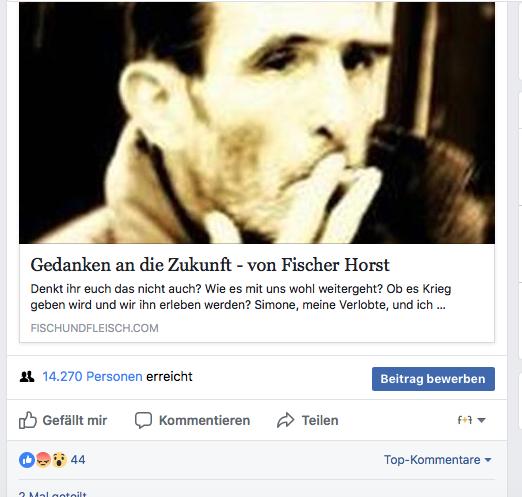Click the people reached icon
This screenshot has height=497, width=522.
pos(27,377)
